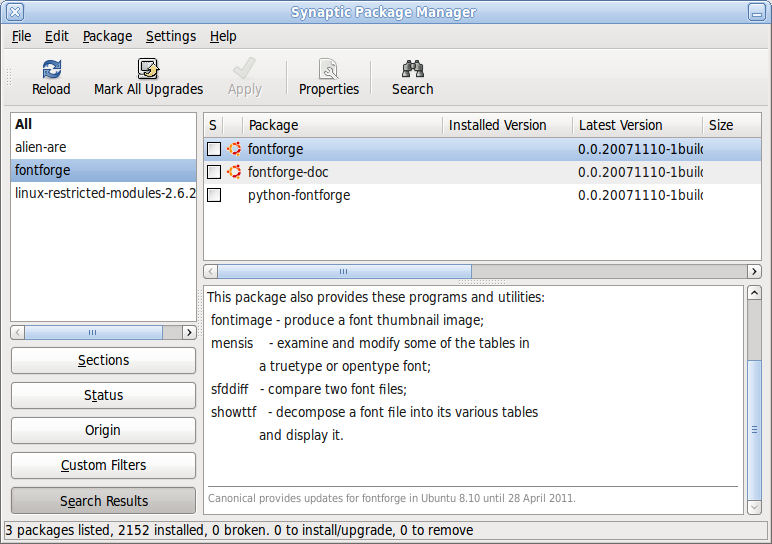The image size is (772, 544).
Task: Tick the python-fontforge package checkbox
Action: 214,195
